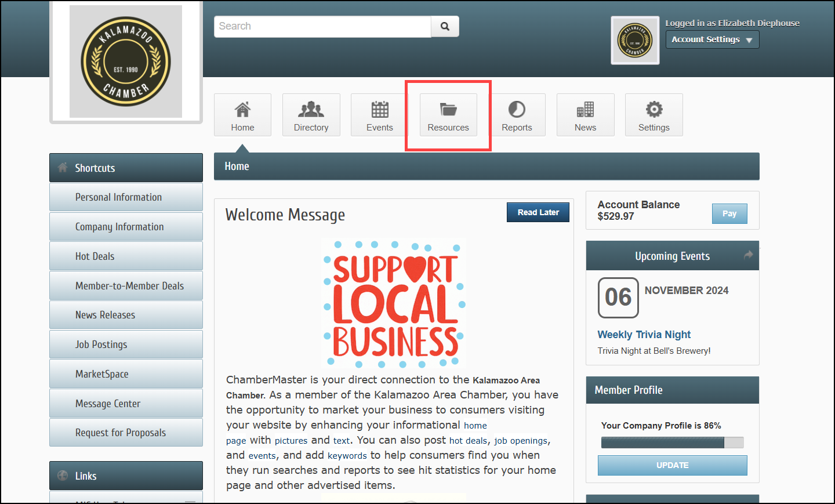
Task: Click 'Your Company Profile is 86%' text
Action: coord(661,426)
